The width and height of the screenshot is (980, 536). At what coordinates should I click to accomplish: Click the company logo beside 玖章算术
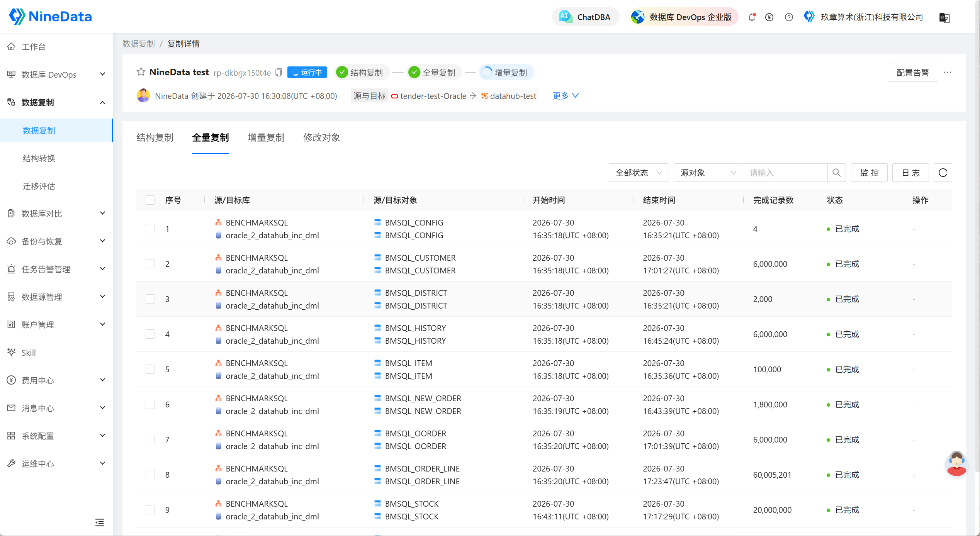(x=809, y=17)
